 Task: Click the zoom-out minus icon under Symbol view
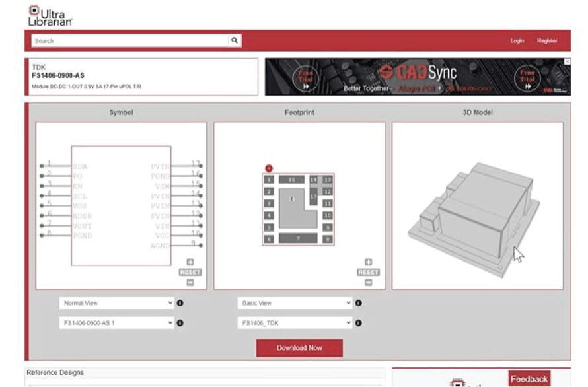pyautogui.click(x=190, y=281)
